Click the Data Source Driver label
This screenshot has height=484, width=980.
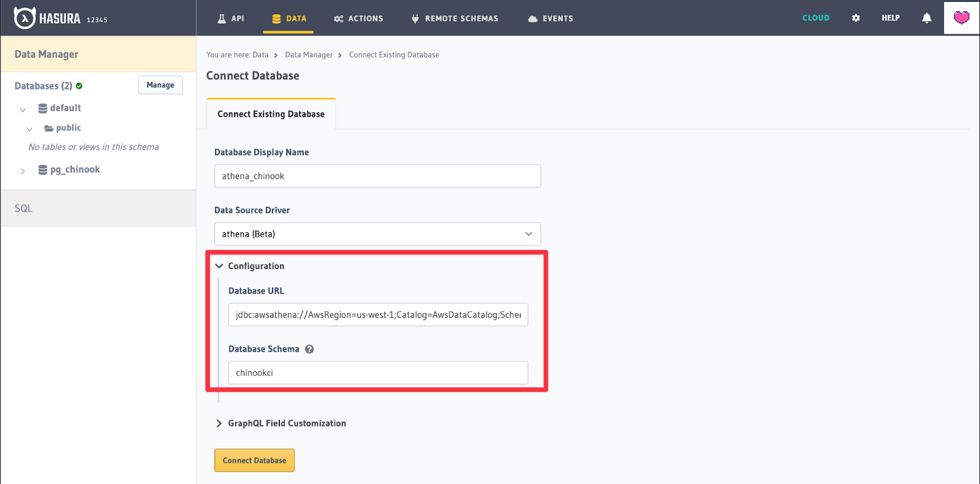pos(252,210)
